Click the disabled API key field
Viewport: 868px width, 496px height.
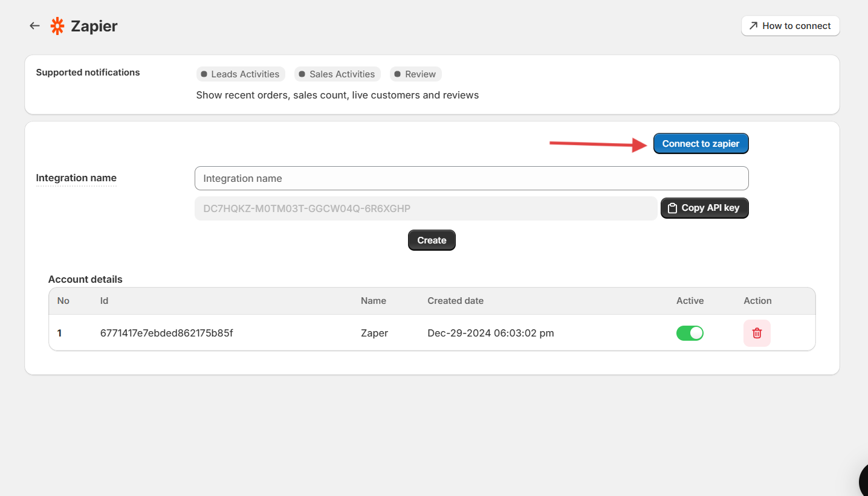pyautogui.click(x=426, y=208)
